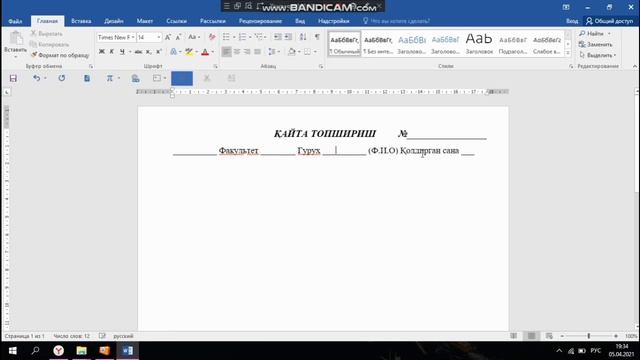This screenshot has width=640, height=360.
Task: Click the Sort (A-Z) icon
Action: (303, 37)
